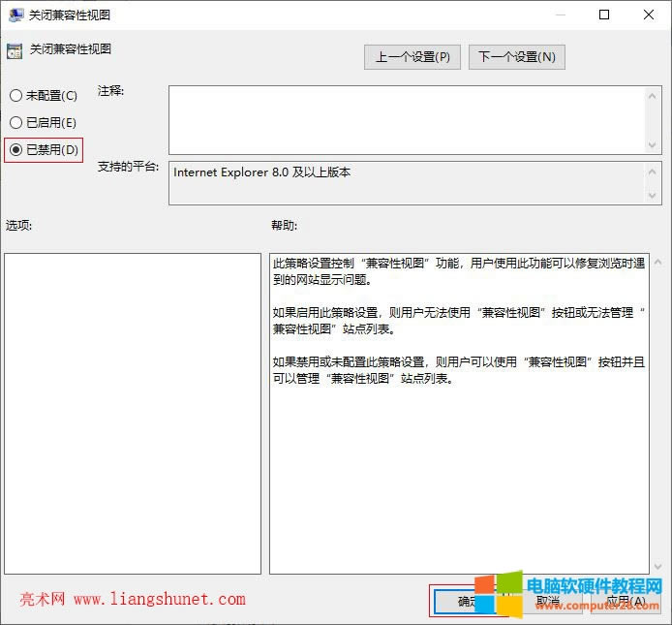Click the Internet Explorer 8.0 及以上版本 text
This screenshot has height=625, width=672.
[x=261, y=172]
